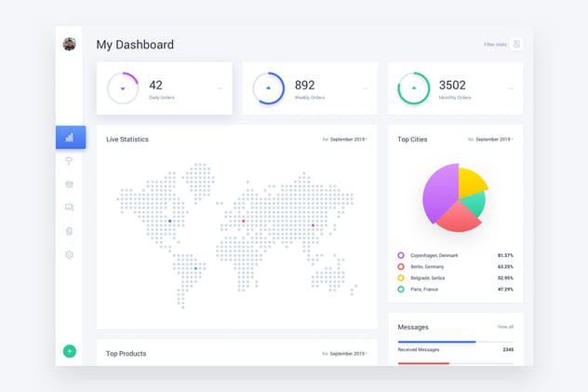Click the red map marker in Europe

(x=244, y=221)
